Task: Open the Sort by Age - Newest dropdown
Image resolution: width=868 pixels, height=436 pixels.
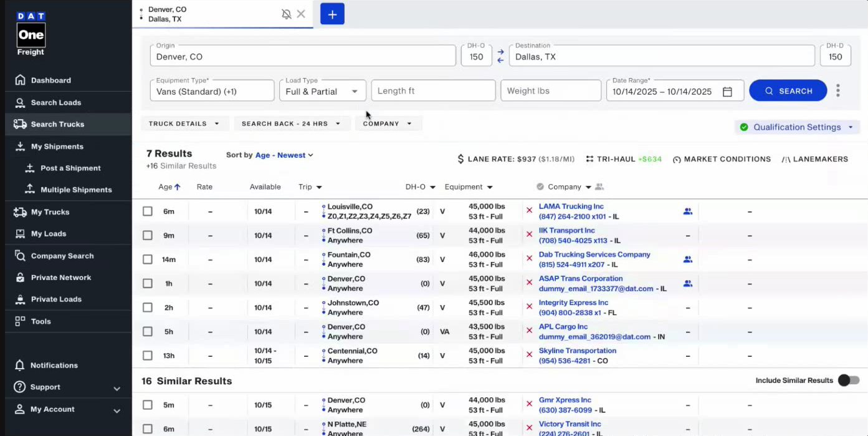Action: pyautogui.click(x=284, y=155)
